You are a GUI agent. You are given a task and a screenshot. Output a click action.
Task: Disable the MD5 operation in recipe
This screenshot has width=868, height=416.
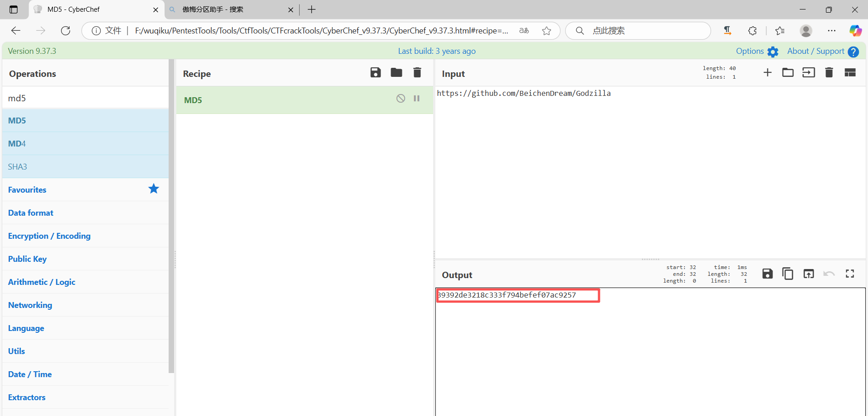[401, 99]
